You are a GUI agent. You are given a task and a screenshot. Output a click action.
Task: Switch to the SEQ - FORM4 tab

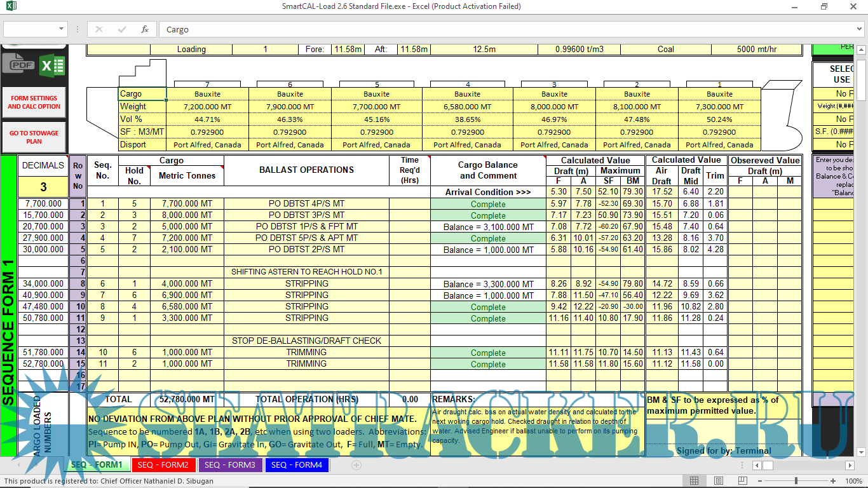pos(296,465)
